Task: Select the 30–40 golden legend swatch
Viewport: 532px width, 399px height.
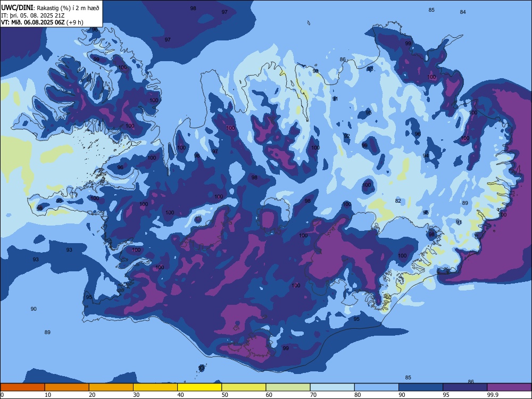Action: (155, 387)
